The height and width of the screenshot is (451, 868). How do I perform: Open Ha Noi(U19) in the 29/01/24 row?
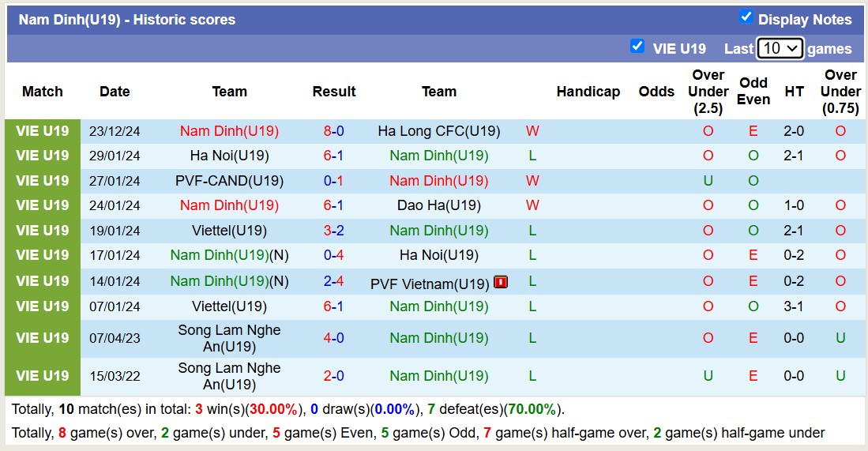(229, 156)
